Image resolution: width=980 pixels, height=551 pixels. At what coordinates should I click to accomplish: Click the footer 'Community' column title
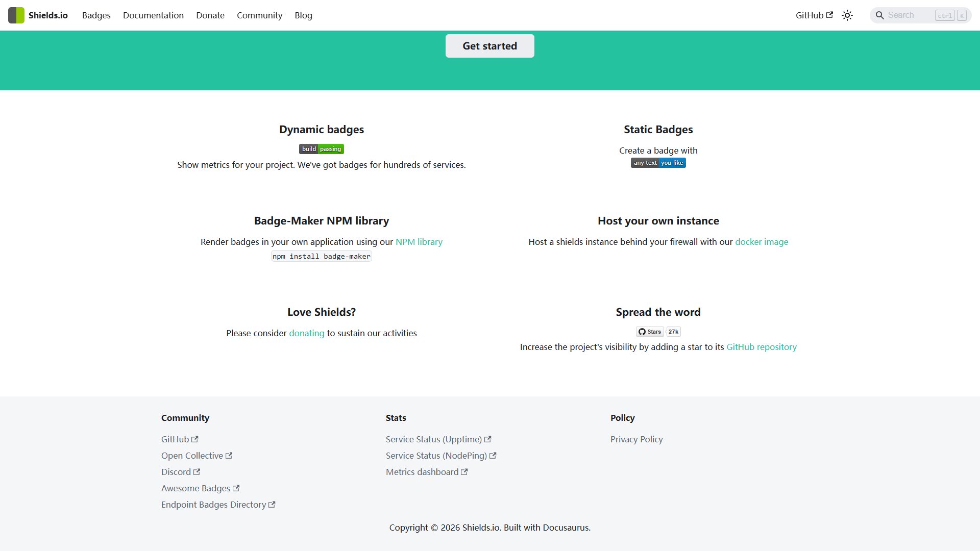(185, 418)
